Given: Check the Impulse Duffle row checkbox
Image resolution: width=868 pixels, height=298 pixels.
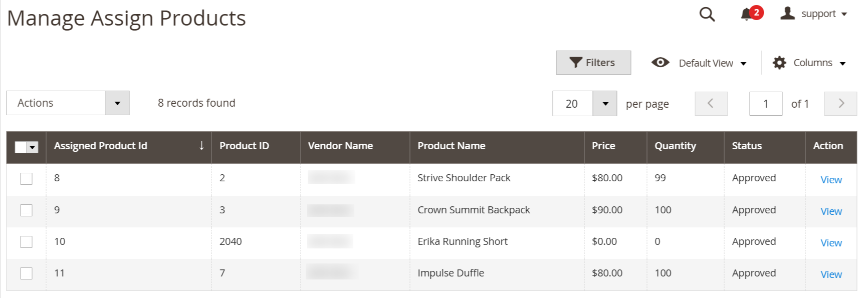Looking at the screenshot, I should tap(26, 273).
